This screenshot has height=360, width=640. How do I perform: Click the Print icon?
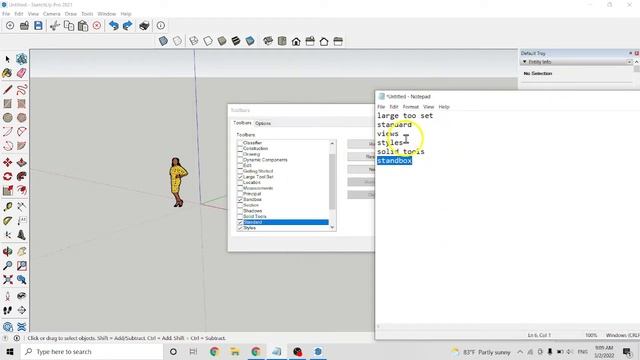(144, 26)
